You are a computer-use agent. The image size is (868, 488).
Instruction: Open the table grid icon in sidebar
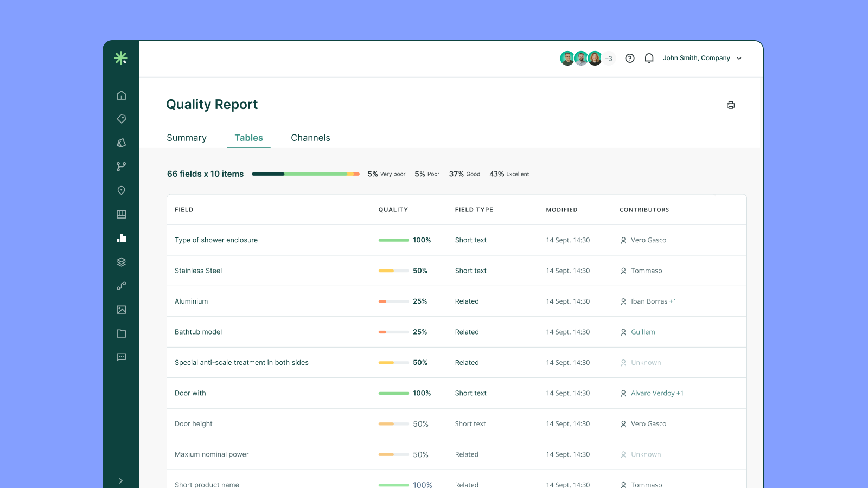coord(121,214)
